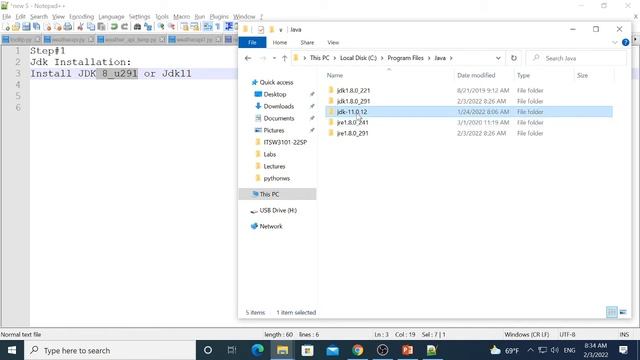Open the Language menu in Notepad++
Viewport: 640px width, 360px height.
(x=111, y=17)
